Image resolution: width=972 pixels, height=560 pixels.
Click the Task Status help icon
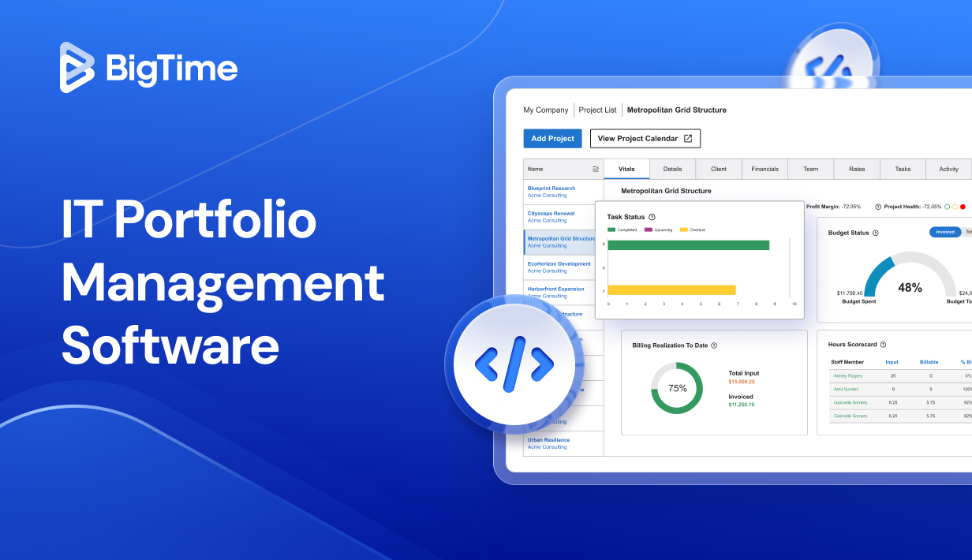coord(652,217)
